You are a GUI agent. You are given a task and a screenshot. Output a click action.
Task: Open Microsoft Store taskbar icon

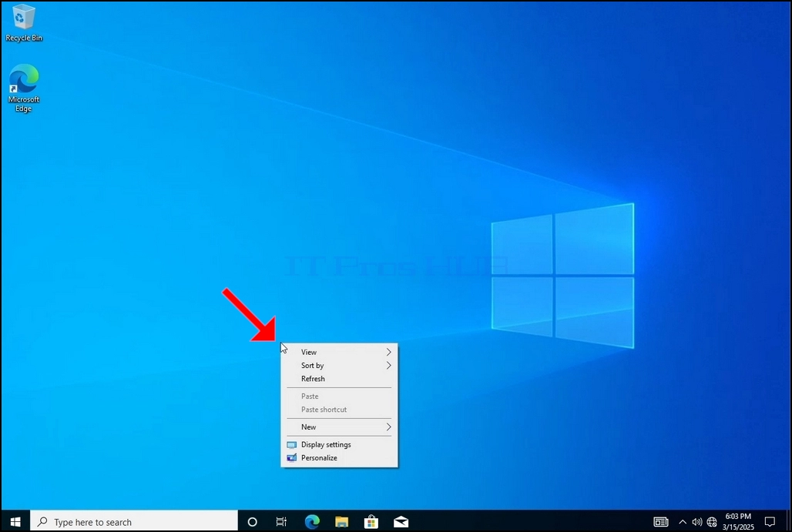[x=371, y=521]
